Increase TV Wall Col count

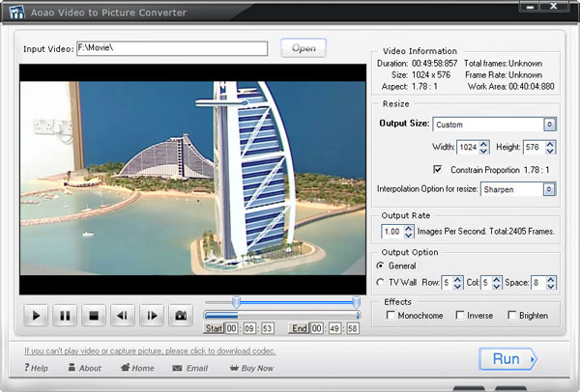(x=497, y=279)
